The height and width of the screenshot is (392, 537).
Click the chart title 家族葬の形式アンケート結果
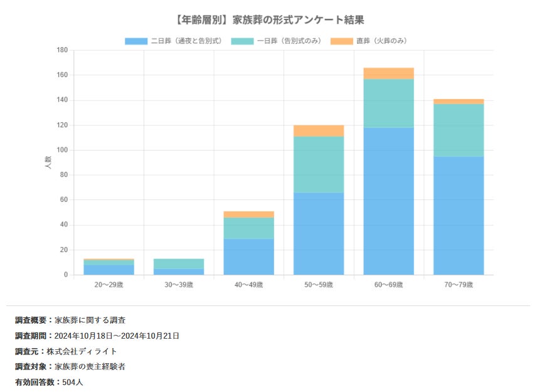tap(298, 20)
